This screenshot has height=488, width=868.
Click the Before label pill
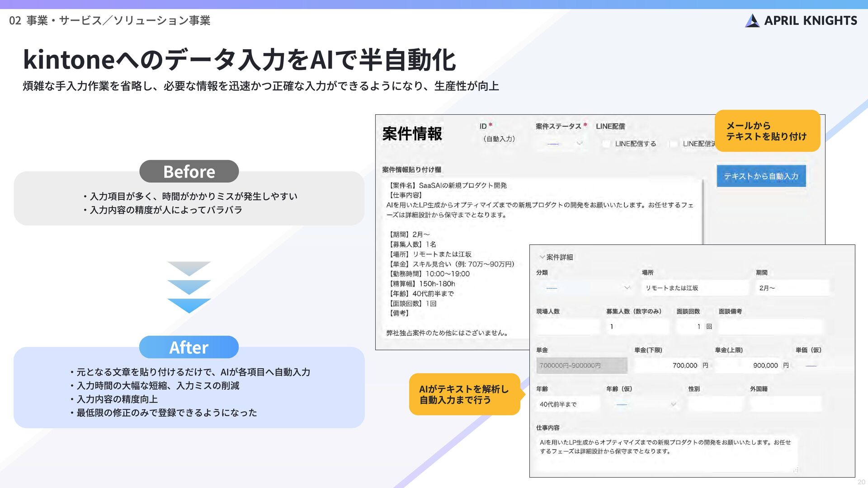[189, 172]
